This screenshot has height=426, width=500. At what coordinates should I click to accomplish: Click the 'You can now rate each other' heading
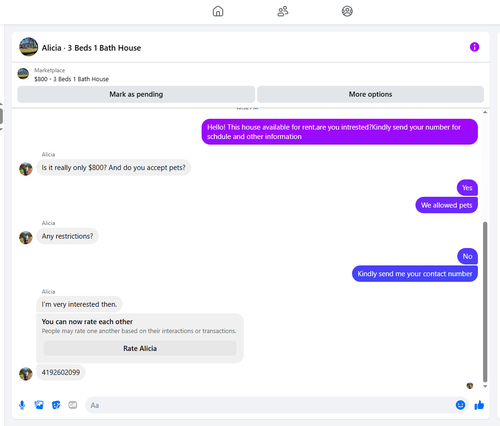87,322
